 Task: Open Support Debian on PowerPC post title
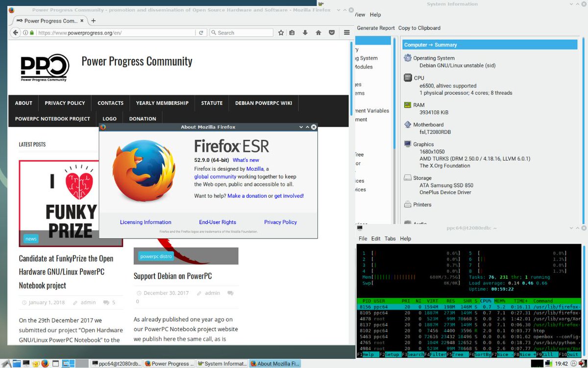click(x=173, y=276)
